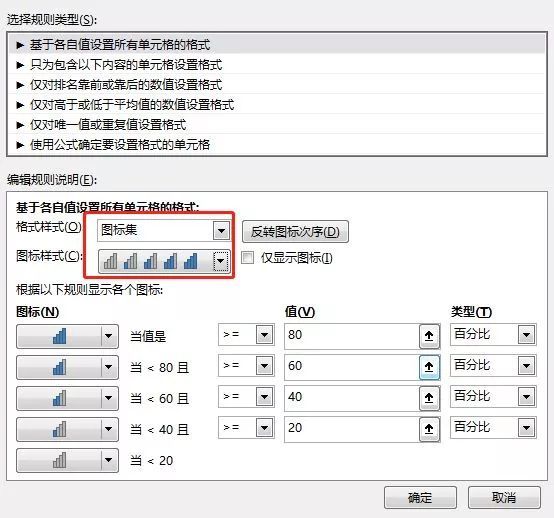Click the value field containing 20

point(352,429)
